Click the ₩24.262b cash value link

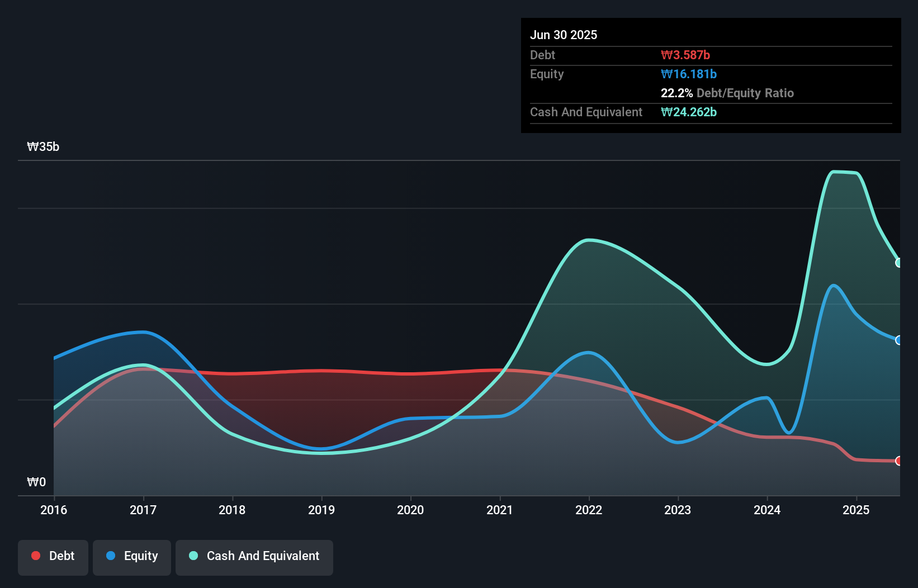coord(689,112)
